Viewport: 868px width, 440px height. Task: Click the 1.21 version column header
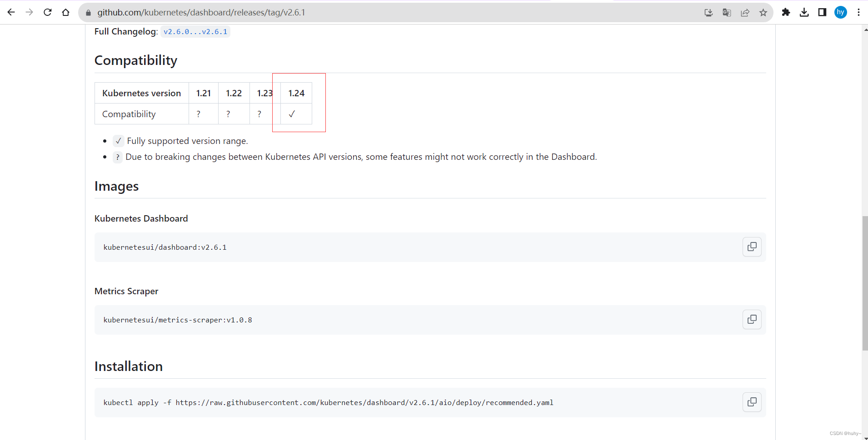point(204,93)
